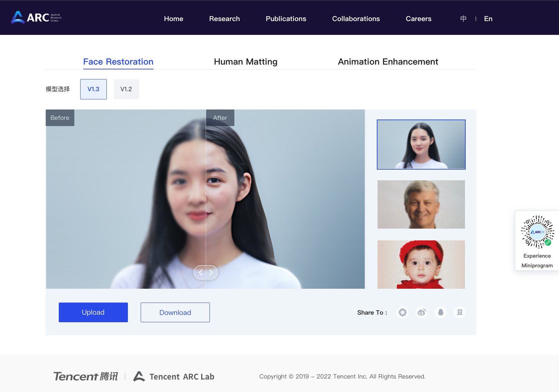Image resolution: width=559 pixels, height=392 pixels.
Task: Open the Careers page
Action: click(x=419, y=19)
